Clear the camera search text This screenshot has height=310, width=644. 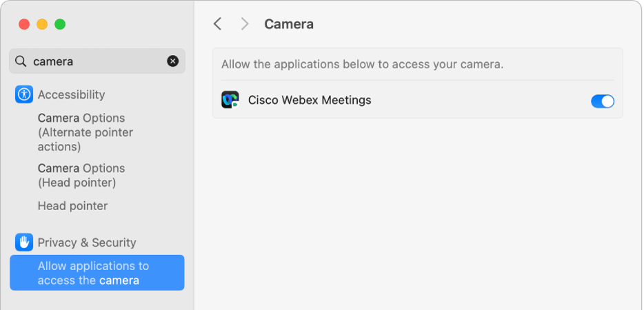[x=172, y=61]
